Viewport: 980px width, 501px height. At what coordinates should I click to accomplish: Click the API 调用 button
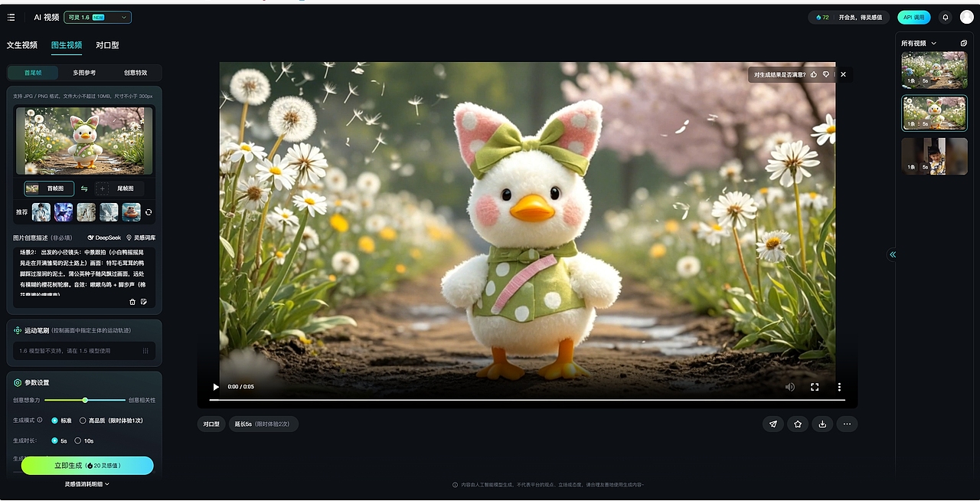[x=914, y=17]
